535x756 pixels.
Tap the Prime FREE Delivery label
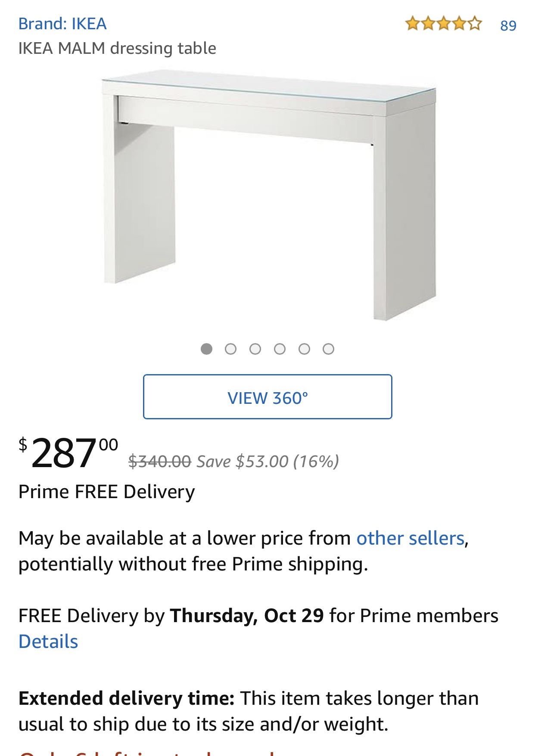coord(107,492)
